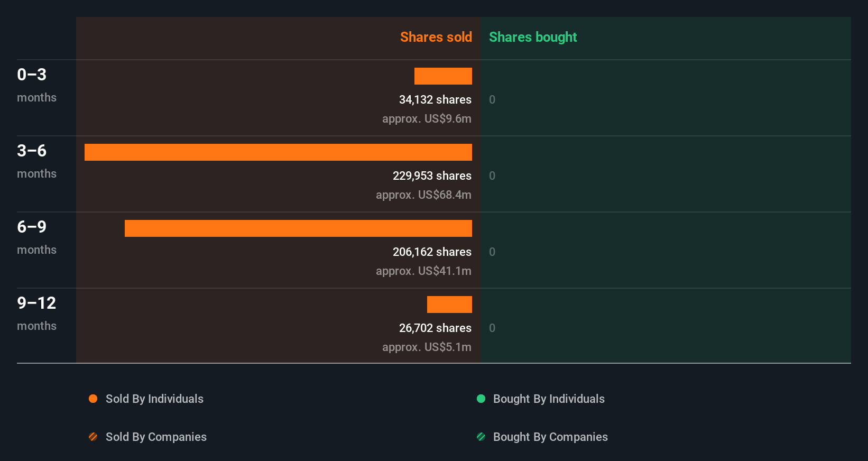Viewport: 868px width, 461px height.
Task: Click the Shares bought column header
Action: [533, 37]
